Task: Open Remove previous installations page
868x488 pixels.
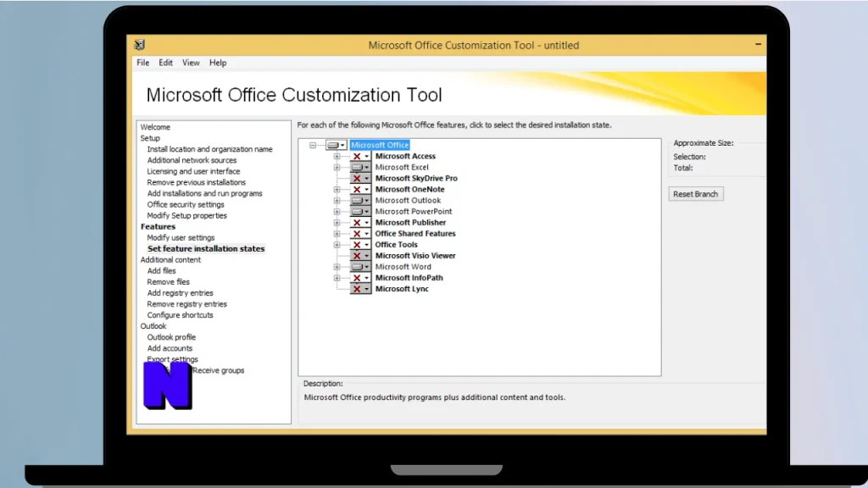Action: [196, 182]
